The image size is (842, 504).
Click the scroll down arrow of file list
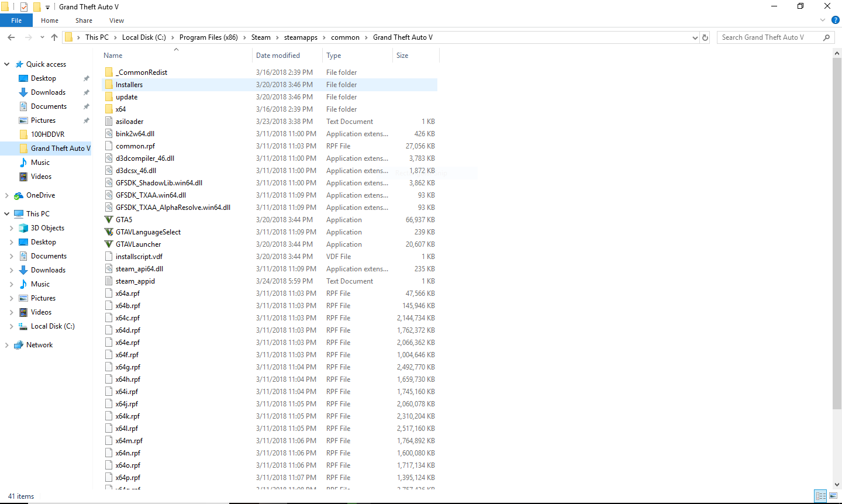pos(837,485)
